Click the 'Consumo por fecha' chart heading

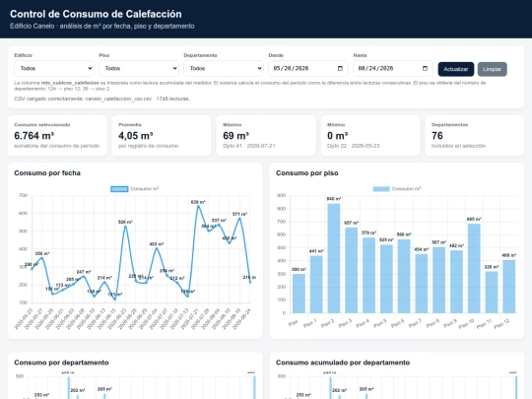47,173
